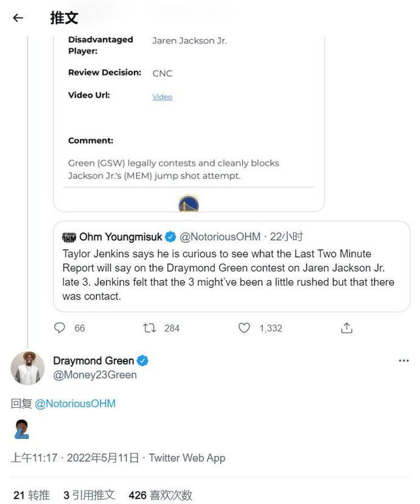420x504 pixels.
Task: Open the Video link in report
Action: 162,97
